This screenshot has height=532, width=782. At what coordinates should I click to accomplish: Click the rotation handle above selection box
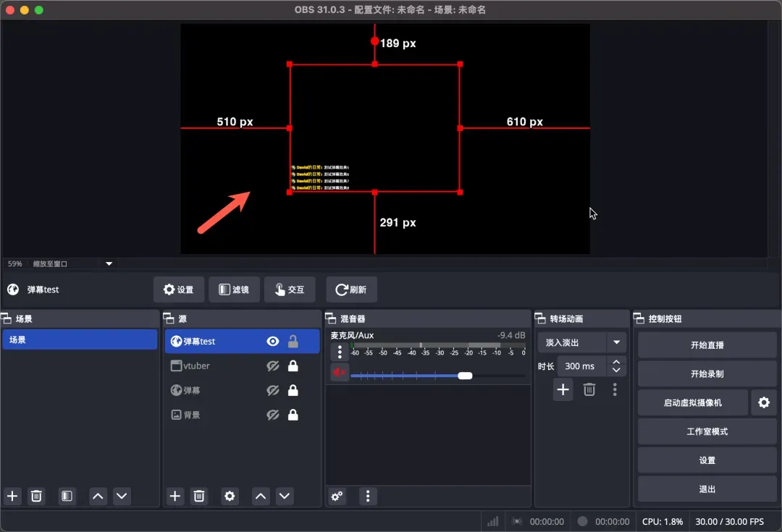point(374,41)
